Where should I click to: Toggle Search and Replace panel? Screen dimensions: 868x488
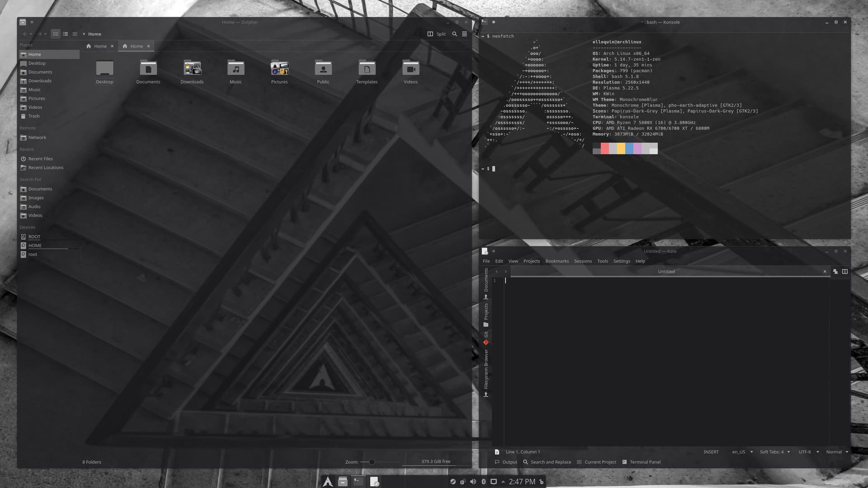(547, 462)
